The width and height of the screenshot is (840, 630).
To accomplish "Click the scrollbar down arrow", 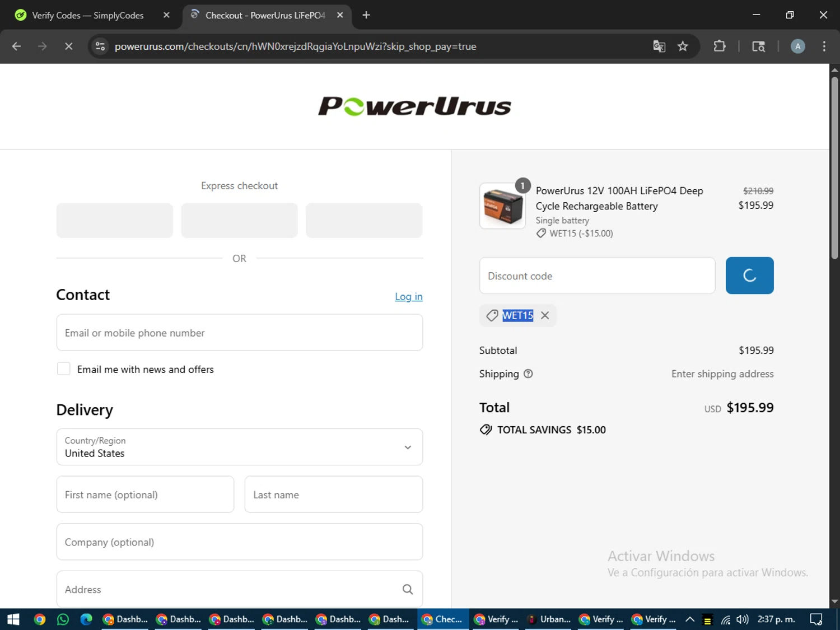I will [x=834, y=602].
